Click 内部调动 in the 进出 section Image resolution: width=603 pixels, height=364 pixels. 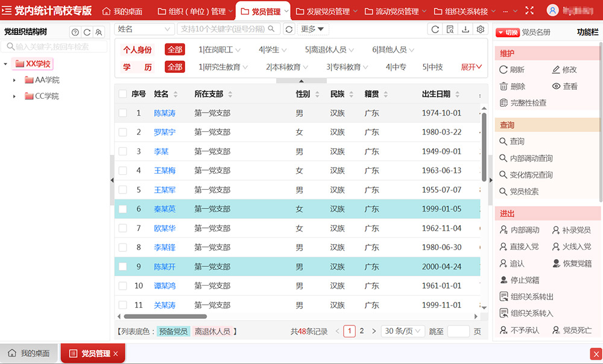pyautogui.click(x=519, y=230)
